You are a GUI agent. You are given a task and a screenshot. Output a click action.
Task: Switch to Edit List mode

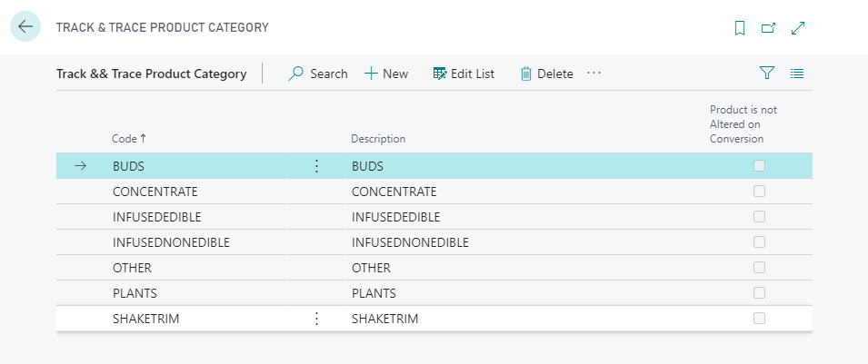point(464,74)
